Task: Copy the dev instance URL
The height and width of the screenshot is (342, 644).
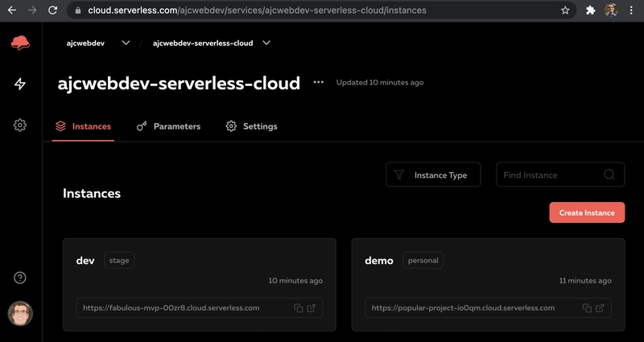Action: [298, 308]
